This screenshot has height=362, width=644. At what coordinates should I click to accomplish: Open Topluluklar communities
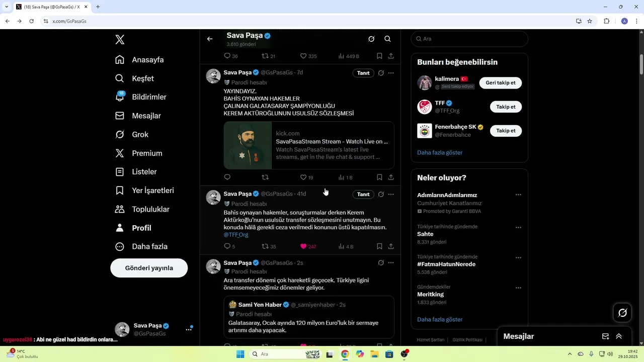click(x=142, y=209)
